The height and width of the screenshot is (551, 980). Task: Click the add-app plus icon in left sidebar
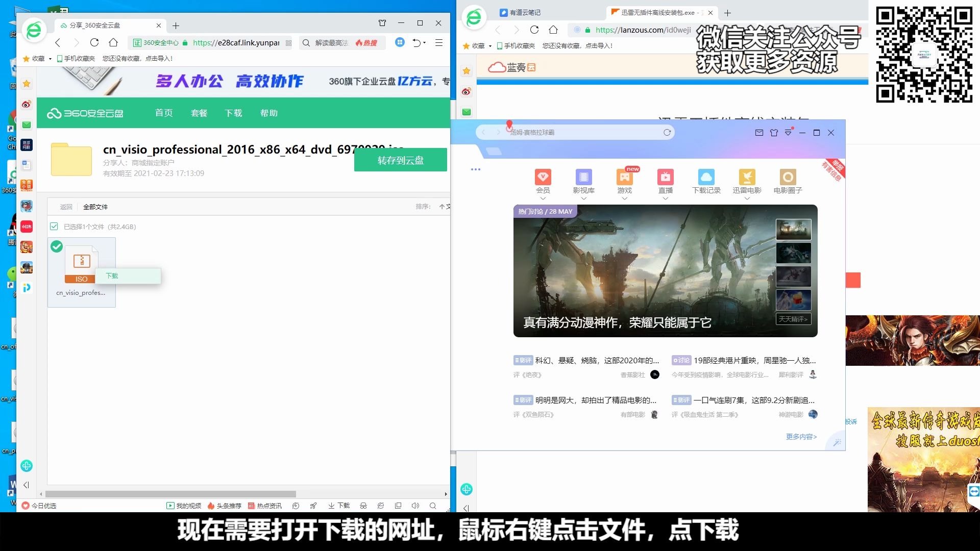click(x=27, y=466)
